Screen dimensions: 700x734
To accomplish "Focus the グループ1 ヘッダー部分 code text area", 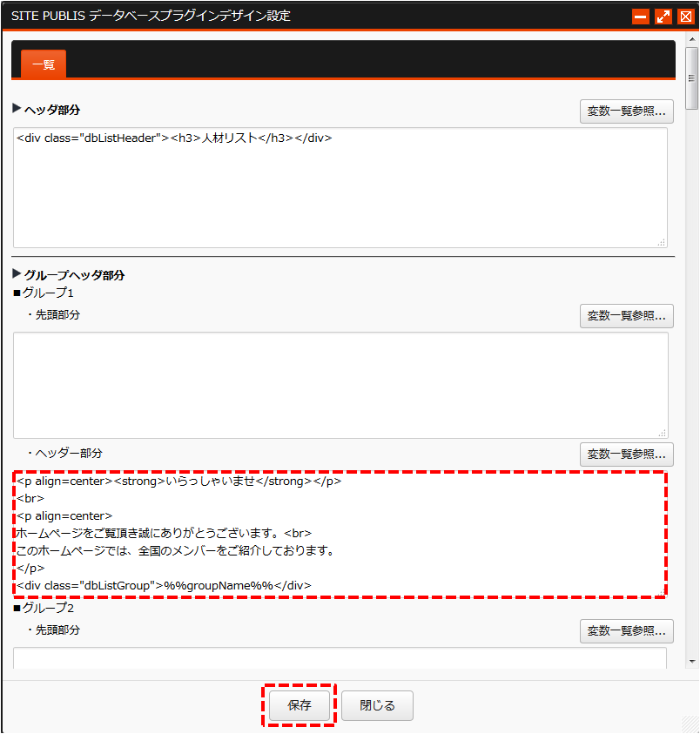I will pyautogui.click(x=340, y=534).
